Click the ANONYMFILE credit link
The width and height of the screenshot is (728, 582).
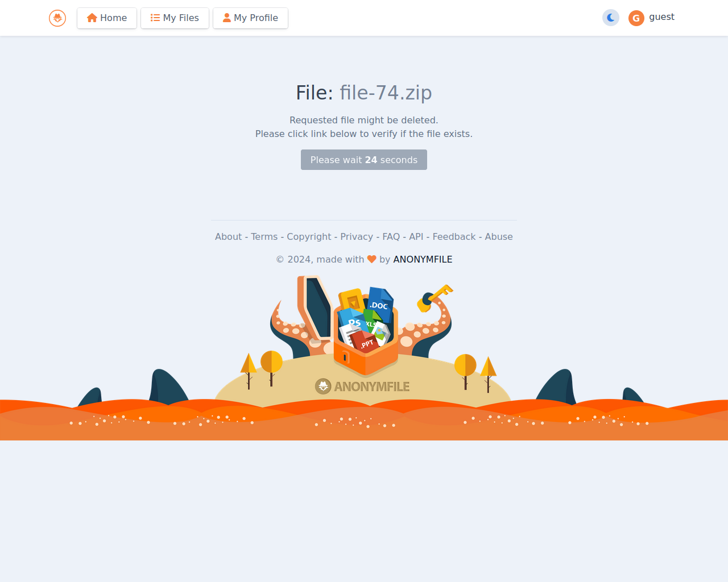(423, 260)
